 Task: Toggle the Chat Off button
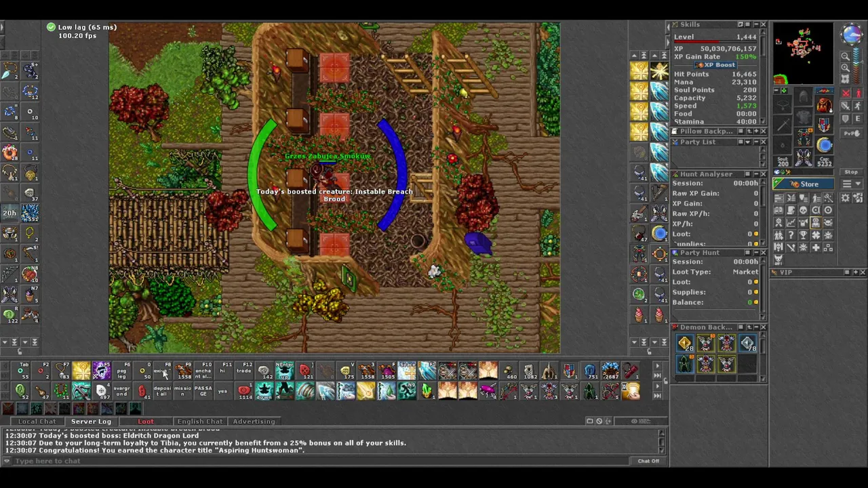[648, 461]
